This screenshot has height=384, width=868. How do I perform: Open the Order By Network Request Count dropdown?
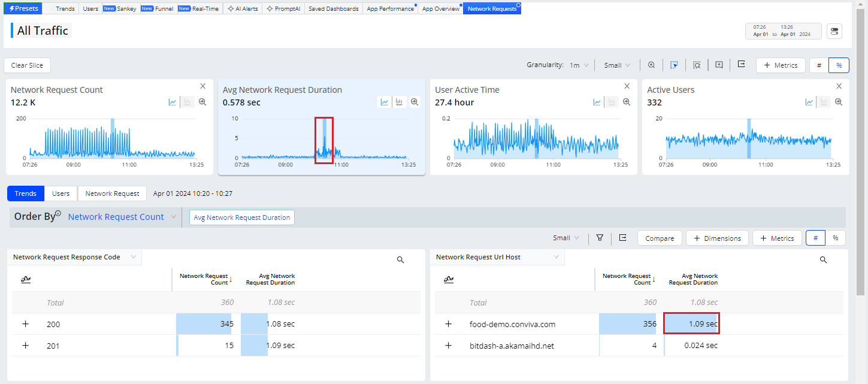[x=122, y=217]
